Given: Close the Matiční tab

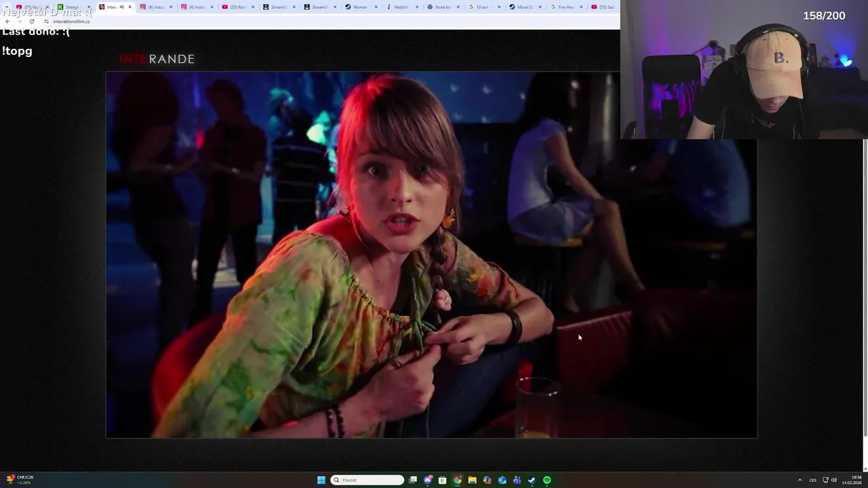Looking at the screenshot, I should click(x=417, y=7).
